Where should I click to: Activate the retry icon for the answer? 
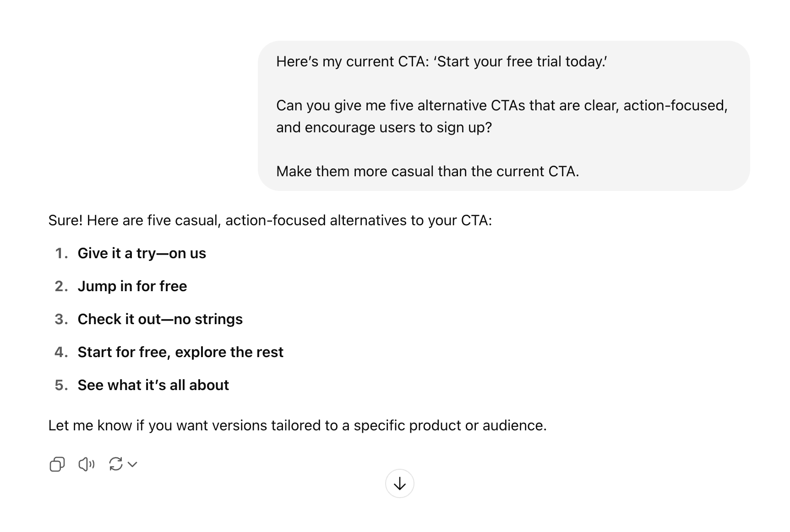click(x=116, y=464)
